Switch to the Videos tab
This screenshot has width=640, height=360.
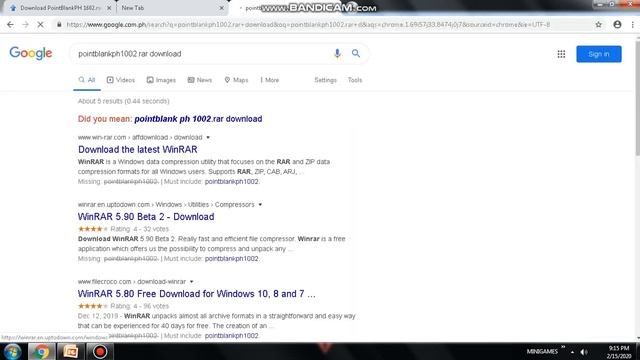click(x=121, y=80)
